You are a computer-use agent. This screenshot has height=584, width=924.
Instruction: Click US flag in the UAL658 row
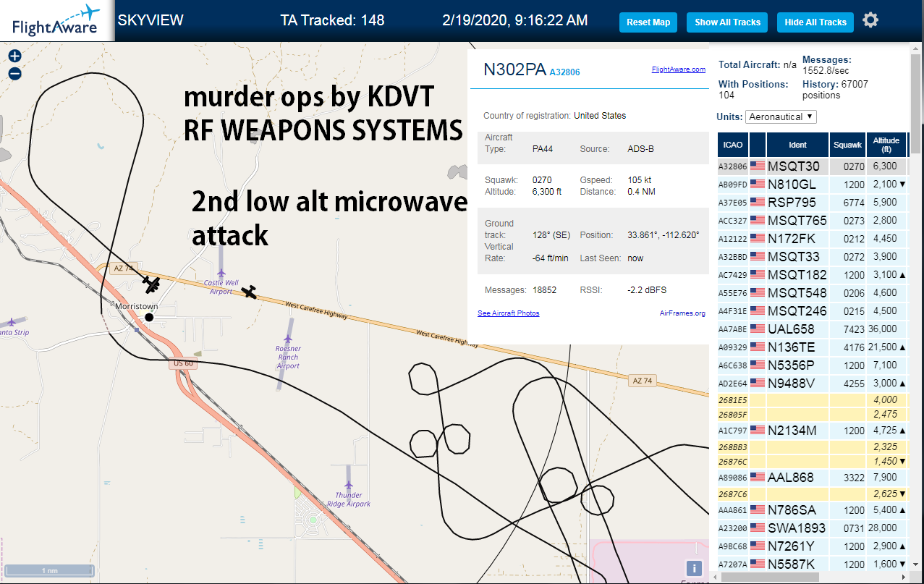[x=758, y=329]
